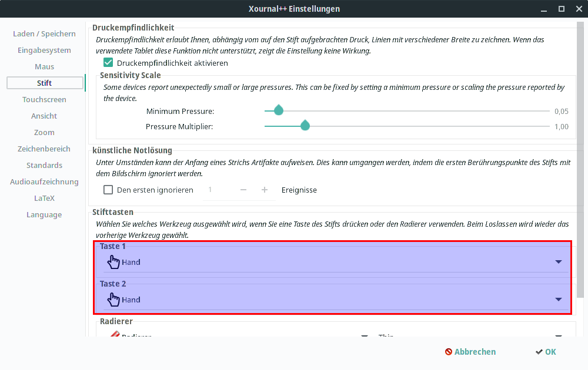Viewport: 588px width, 370px height.
Task: Adjust the Minimum Pressure slider handle
Action: tap(279, 110)
